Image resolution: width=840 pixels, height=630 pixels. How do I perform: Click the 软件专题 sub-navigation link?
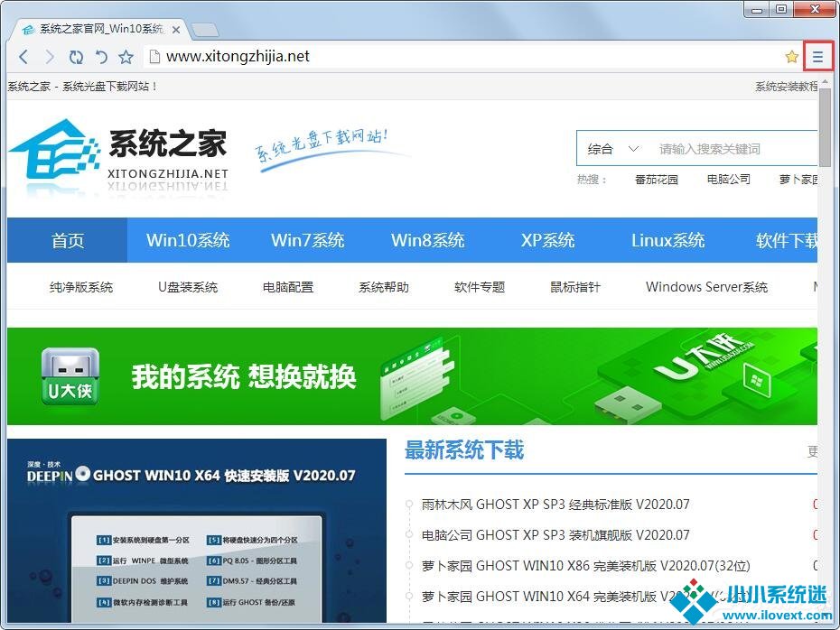tap(480, 287)
